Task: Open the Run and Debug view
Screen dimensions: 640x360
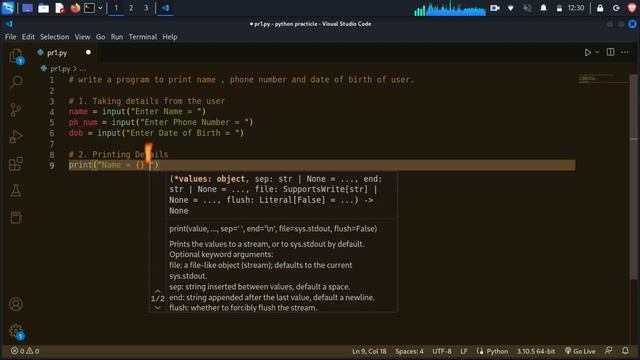Action: coord(16,136)
